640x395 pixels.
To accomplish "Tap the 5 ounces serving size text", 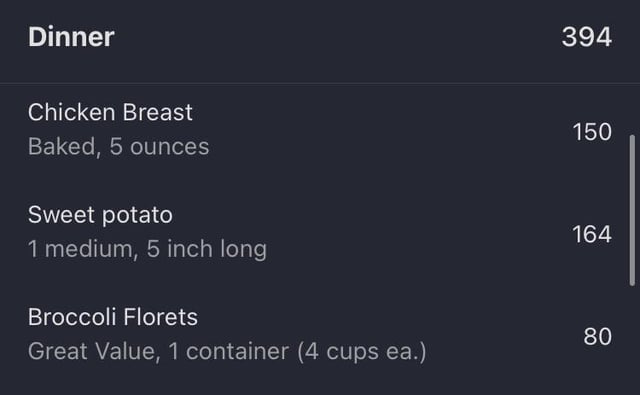I will click(159, 146).
